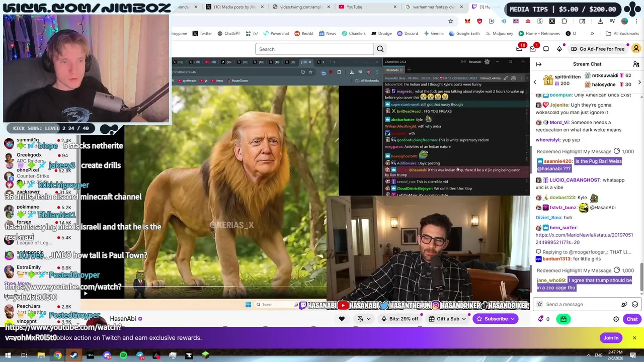Open Twitch notifications bell with 1 alert
This screenshot has height=362, width=644.
(533, 49)
